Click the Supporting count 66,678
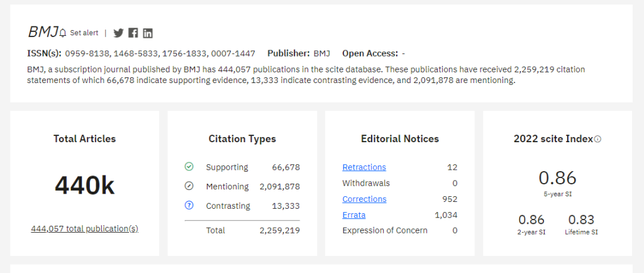 [286, 167]
